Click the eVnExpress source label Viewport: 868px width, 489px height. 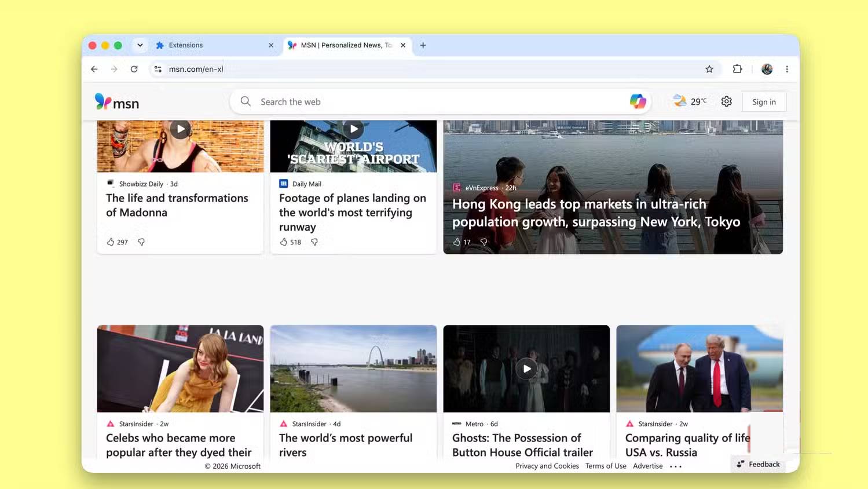click(x=482, y=188)
